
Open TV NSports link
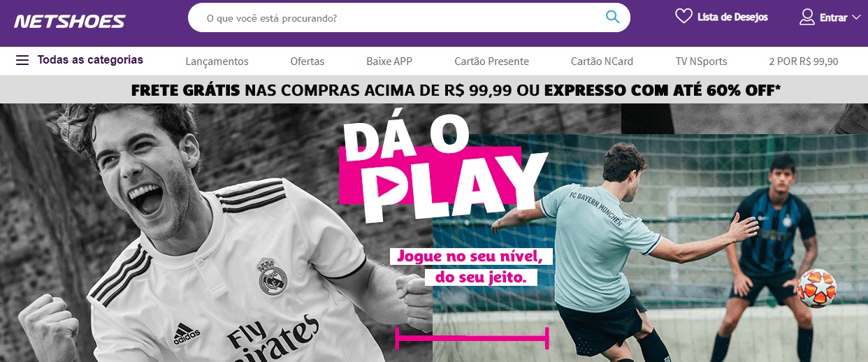click(x=701, y=61)
